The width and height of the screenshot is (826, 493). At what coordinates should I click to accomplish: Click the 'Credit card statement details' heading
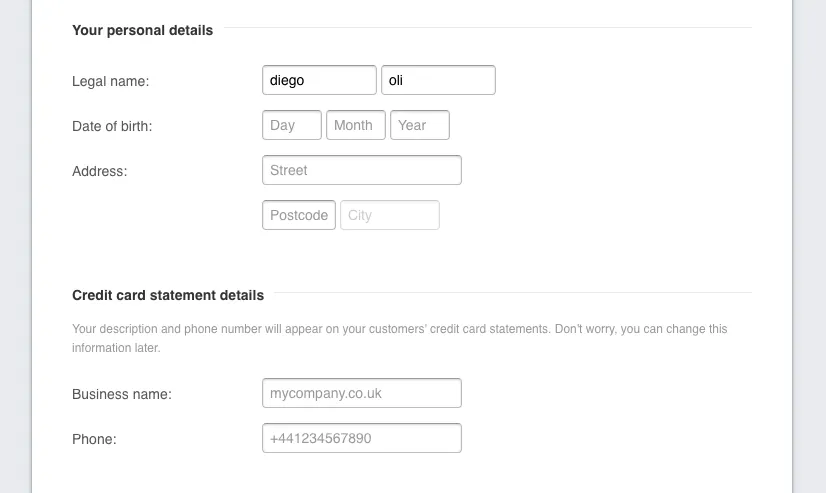(168, 295)
